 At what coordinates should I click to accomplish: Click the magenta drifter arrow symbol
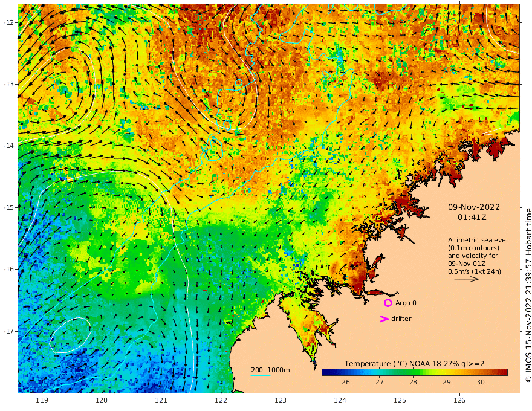[x=384, y=319]
